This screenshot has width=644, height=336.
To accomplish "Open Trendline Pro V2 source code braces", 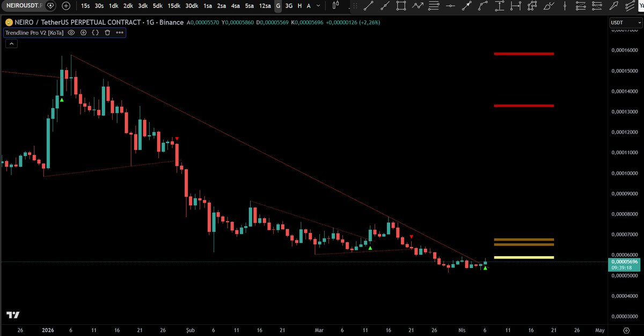I will [95, 33].
